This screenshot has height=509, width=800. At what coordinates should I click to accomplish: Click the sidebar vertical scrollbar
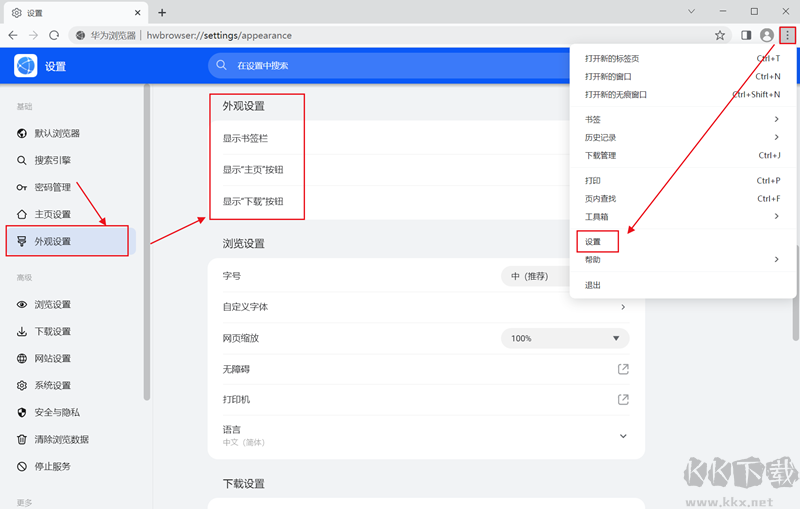[x=147, y=242]
